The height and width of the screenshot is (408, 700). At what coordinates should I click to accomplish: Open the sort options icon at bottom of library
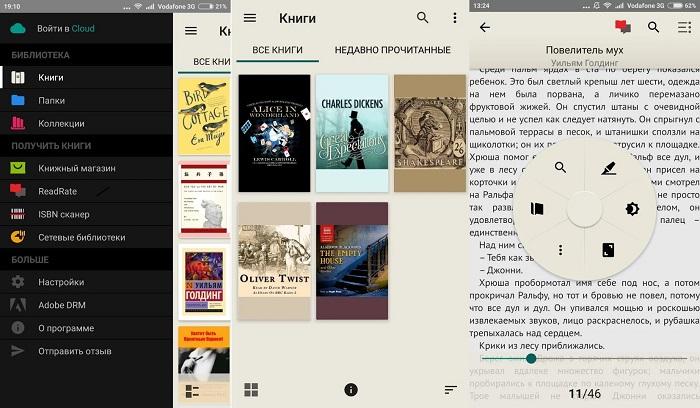[450, 389]
